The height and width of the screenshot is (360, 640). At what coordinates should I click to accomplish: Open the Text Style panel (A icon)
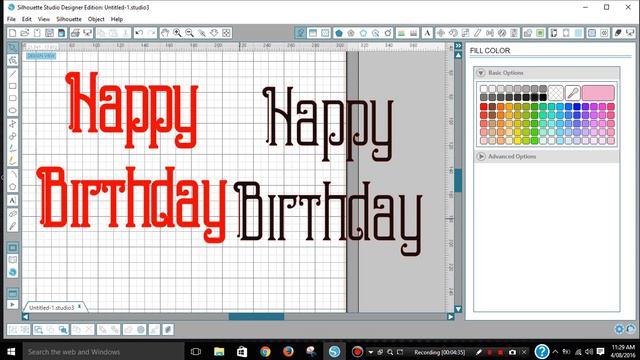427,33
